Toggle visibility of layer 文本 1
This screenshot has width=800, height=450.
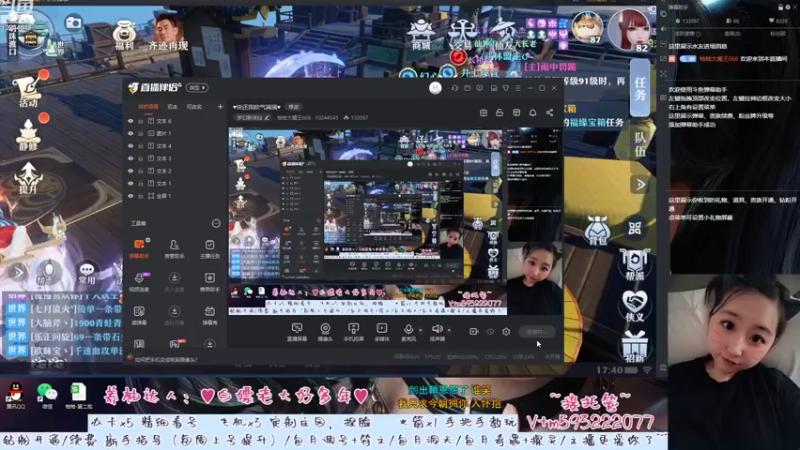pyautogui.click(x=131, y=183)
